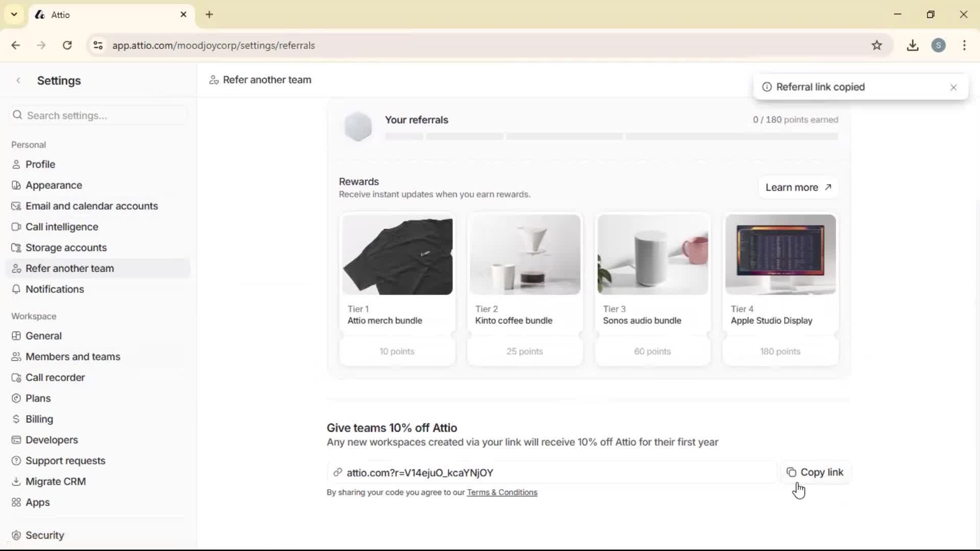Click the Copy link button

815,472
